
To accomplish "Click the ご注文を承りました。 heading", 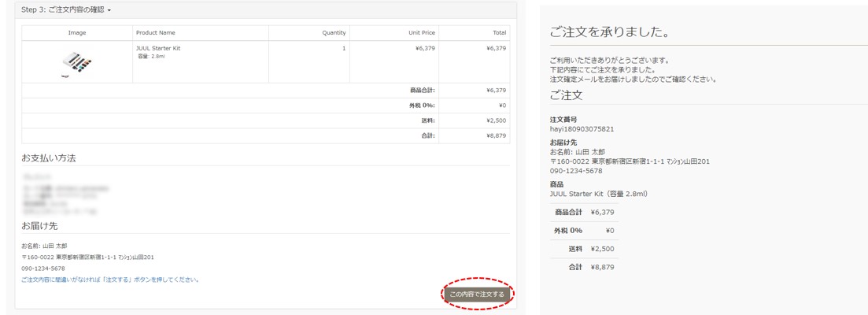I will point(609,33).
